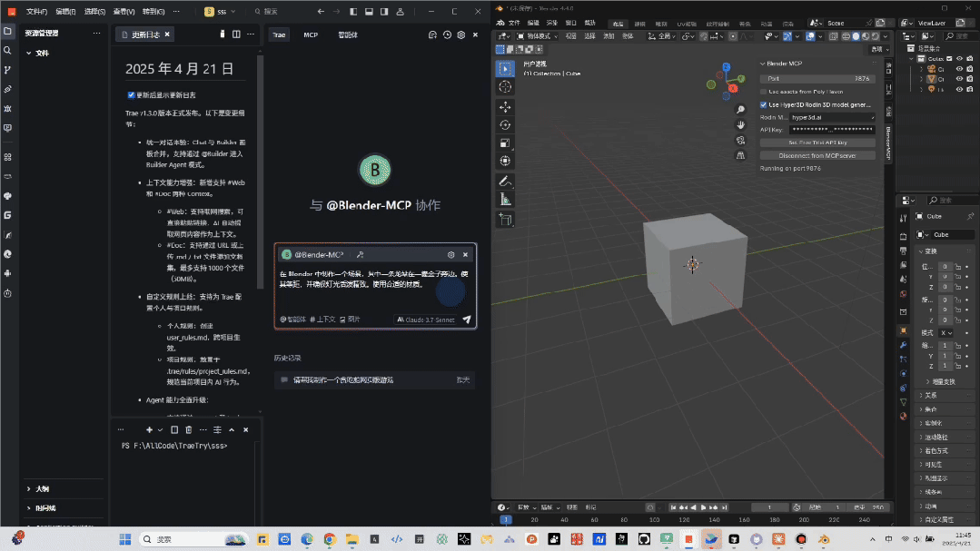Screen dimensions: 980x551
Task: Uncheck Use Hyper3D Rodin 3D model generation
Action: click(763, 104)
